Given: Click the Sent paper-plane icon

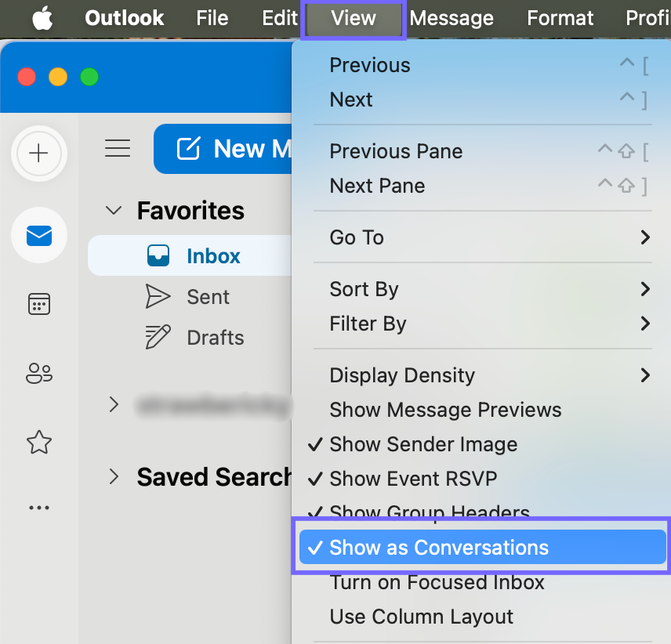Looking at the screenshot, I should [158, 296].
